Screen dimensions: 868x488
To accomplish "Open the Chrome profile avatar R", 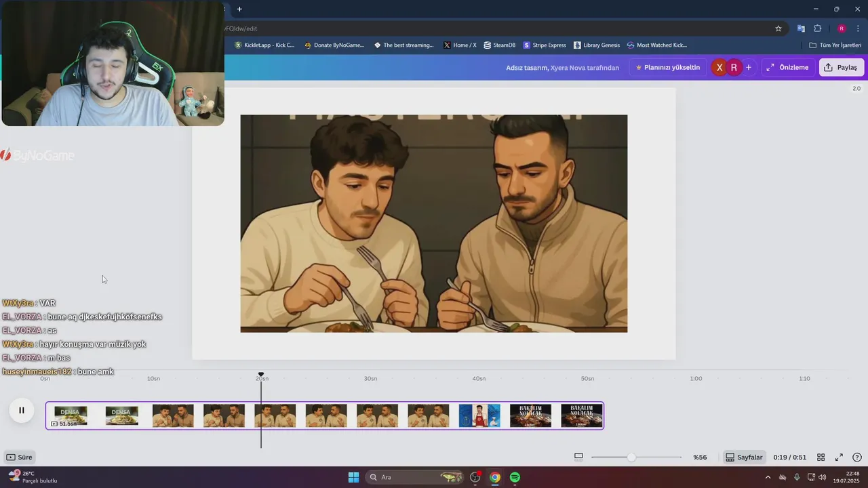I will tap(842, 28).
